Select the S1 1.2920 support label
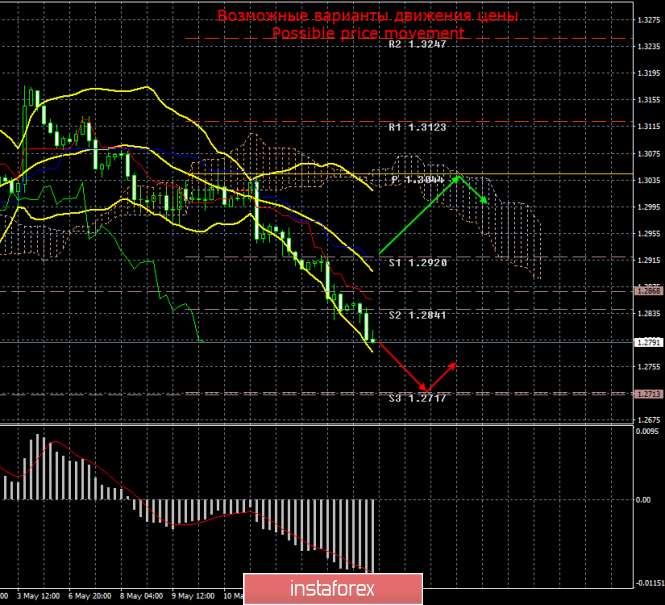The height and width of the screenshot is (605, 665). [418, 263]
